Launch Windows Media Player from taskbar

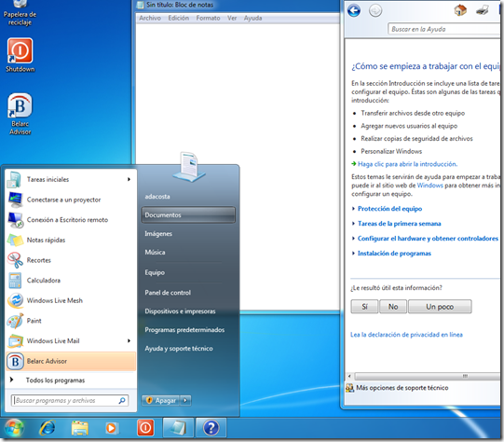112,428
